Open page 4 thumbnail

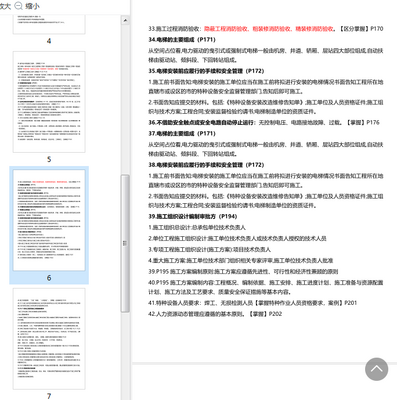(49, 24)
